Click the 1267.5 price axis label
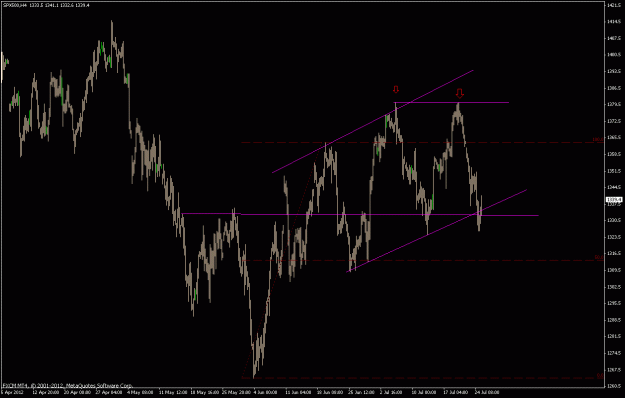The height and width of the screenshot is (398, 625). (x=613, y=370)
